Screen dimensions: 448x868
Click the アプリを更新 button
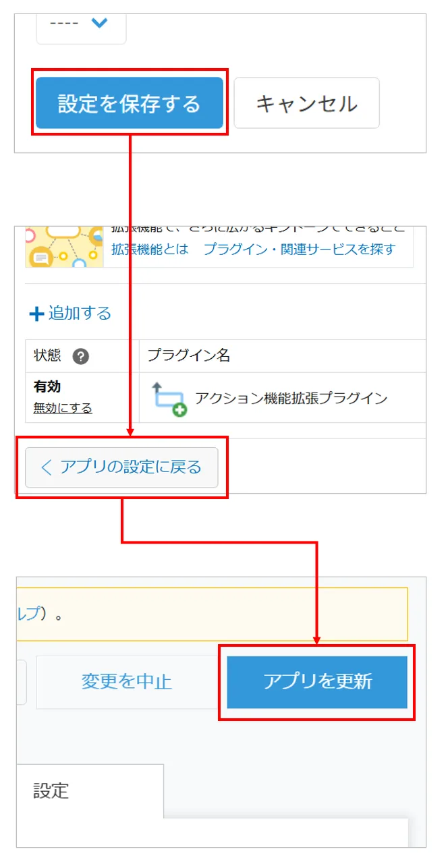point(317,681)
